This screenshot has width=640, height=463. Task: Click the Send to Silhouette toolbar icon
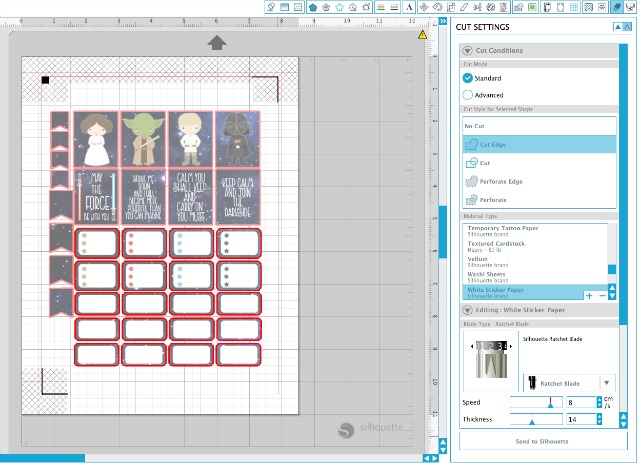point(630,7)
